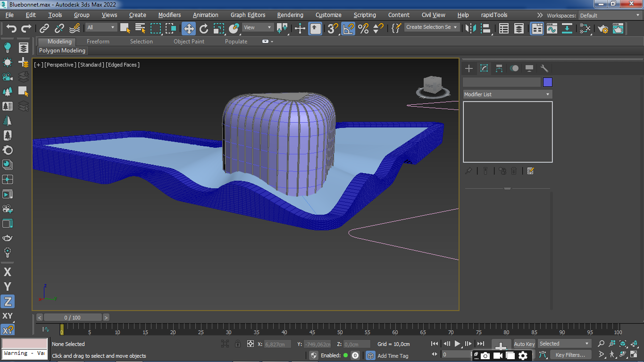Screen dimensions: 644x362
Task: Toggle the Angle Snap button
Action: click(x=348, y=29)
